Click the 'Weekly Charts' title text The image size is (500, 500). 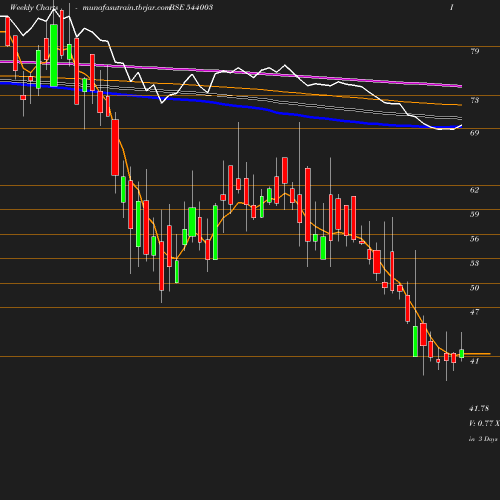[x=34, y=7]
